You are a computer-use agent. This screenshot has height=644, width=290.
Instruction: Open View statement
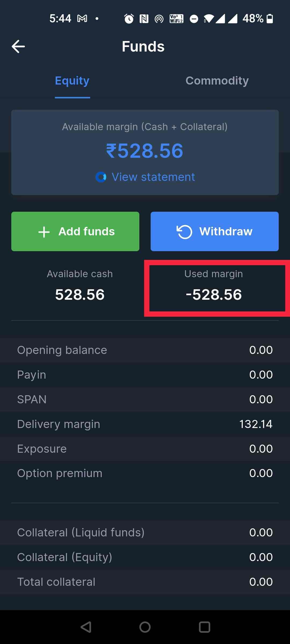coord(153,177)
